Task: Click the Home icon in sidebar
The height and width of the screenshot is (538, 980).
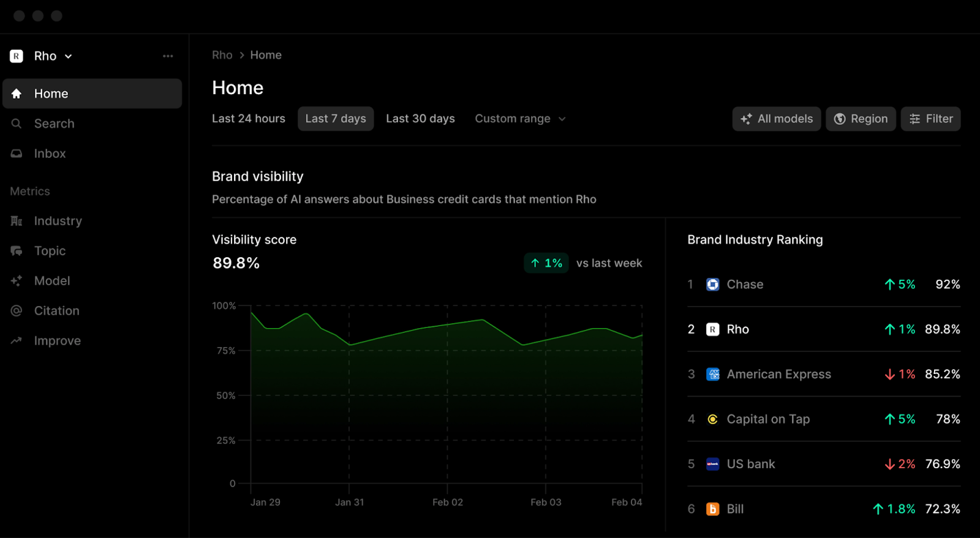Action: 17,94
